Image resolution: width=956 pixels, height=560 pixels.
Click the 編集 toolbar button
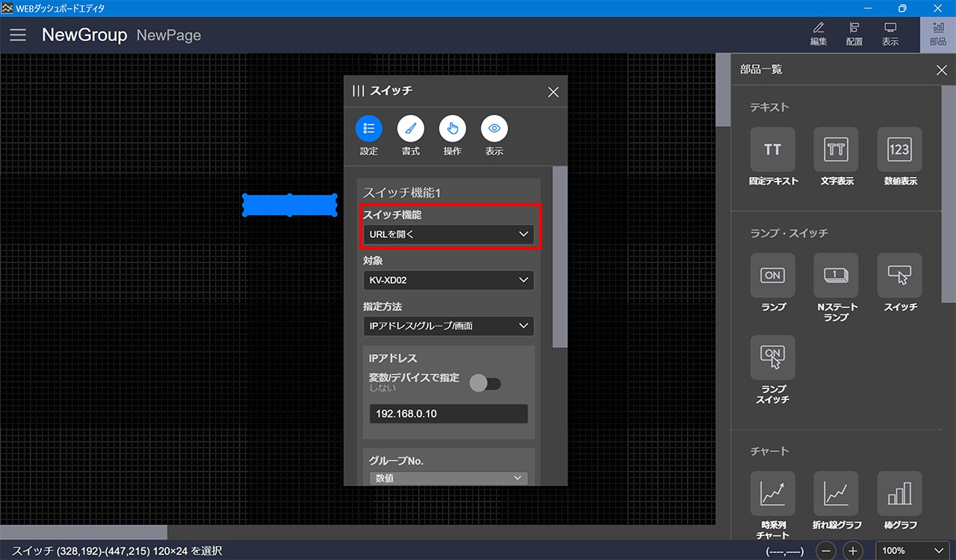(x=819, y=34)
